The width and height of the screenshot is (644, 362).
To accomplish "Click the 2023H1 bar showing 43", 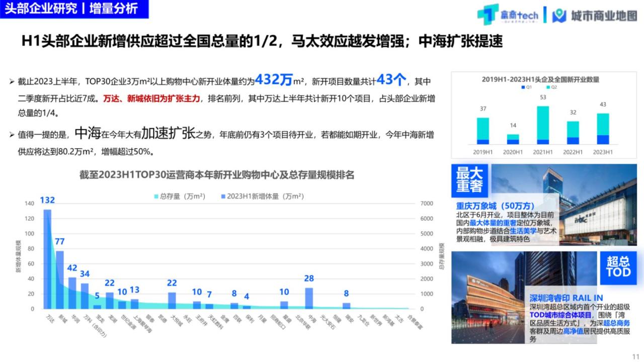I will coord(603,129).
